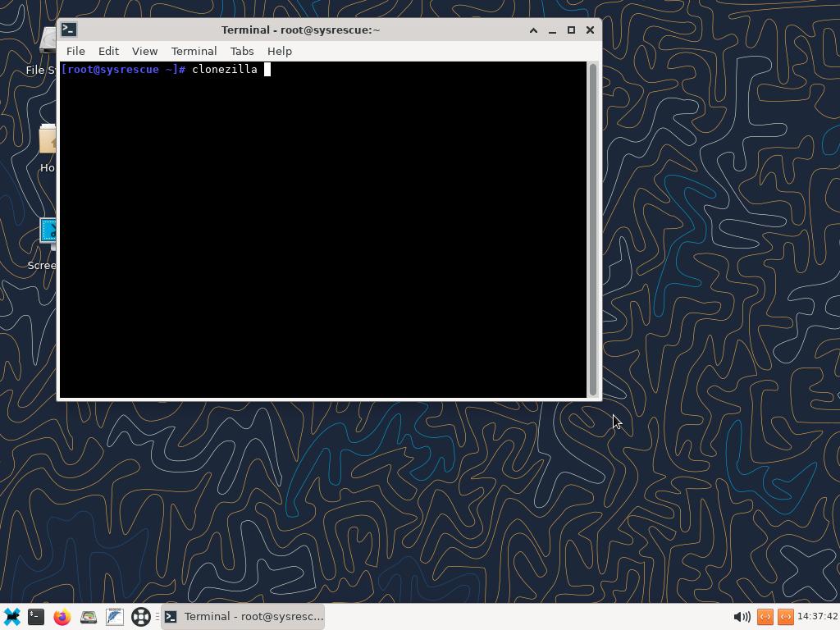Launch terminal emulator from taskbar launcher
Screen dimensions: 840x630
[x=36, y=616]
